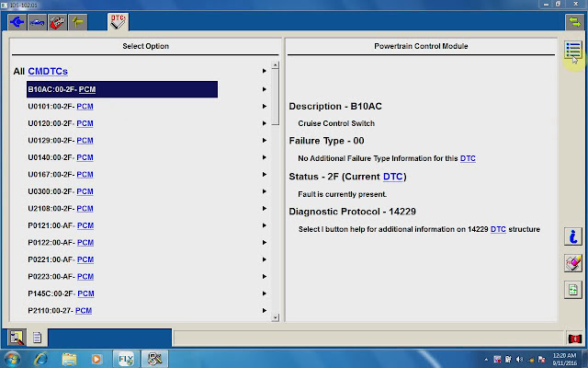Click the clear DTCs eraser icon
The image size is (588, 368).
(x=573, y=263)
